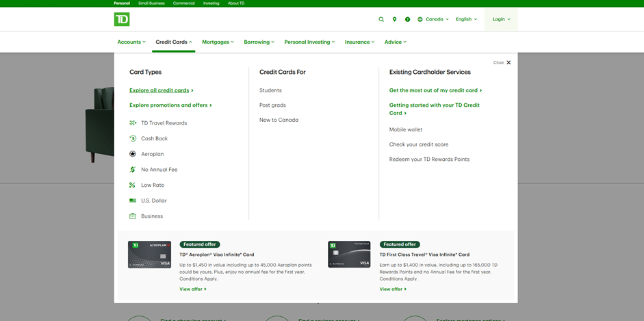This screenshot has width=644, height=321.
Task: Click Check your credit score link
Action: pyautogui.click(x=419, y=144)
